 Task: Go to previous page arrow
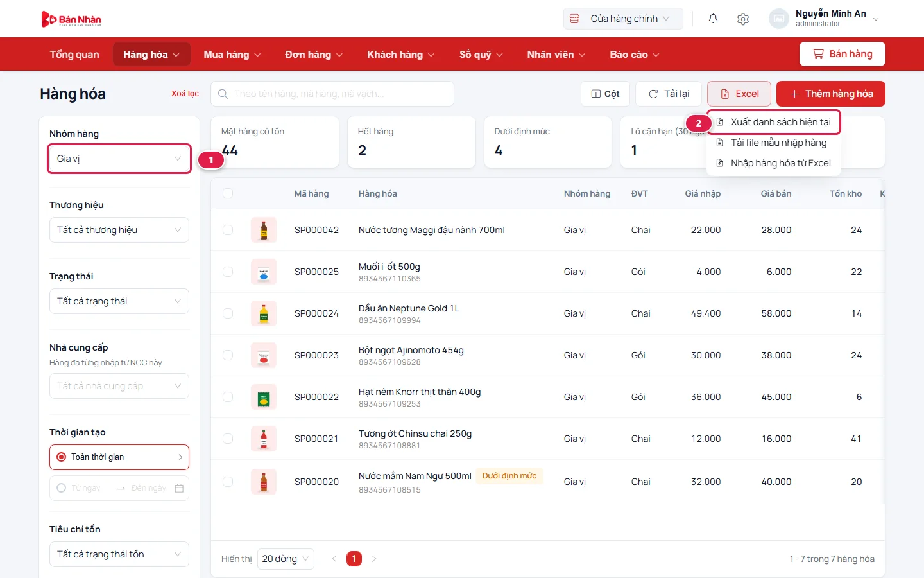tap(334, 559)
